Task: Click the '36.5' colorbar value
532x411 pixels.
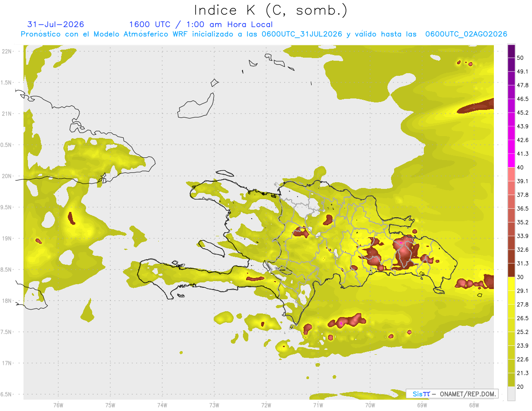Action: click(x=523, y=208)
